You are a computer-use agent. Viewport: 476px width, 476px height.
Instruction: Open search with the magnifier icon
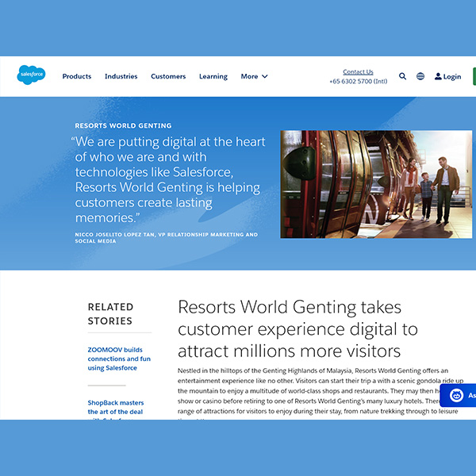(x=402, y=76)
